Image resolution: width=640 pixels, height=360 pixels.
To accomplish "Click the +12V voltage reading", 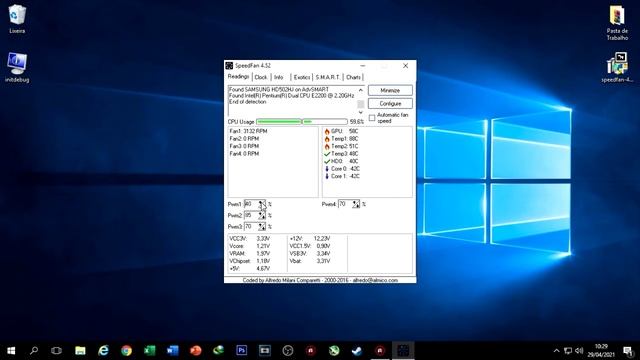I will 310,238.
